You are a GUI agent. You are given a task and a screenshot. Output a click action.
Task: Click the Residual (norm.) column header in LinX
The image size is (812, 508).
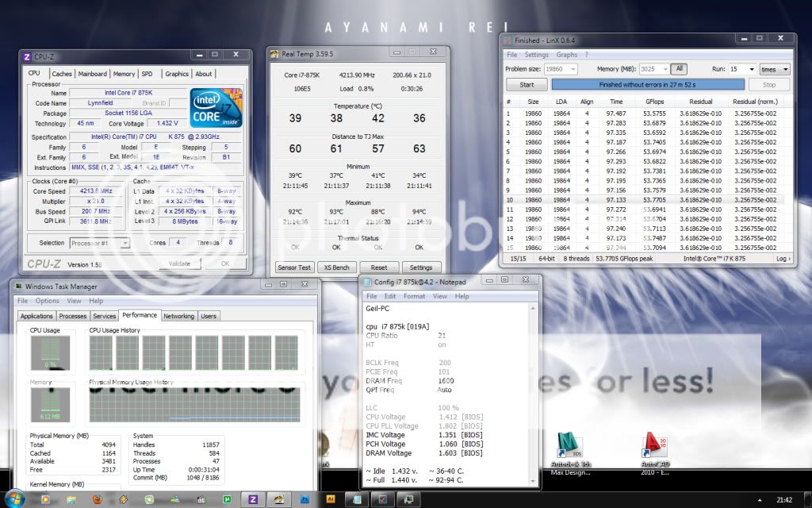click(755, 102)
